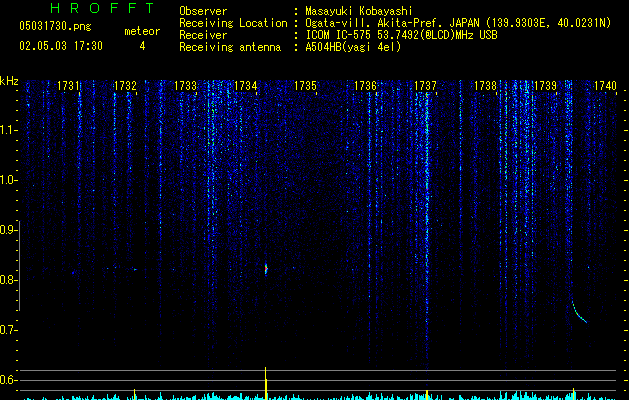Click the 1738 time marker
The height and width of the screenshot is (400, 629).
[x=485, y=86]
